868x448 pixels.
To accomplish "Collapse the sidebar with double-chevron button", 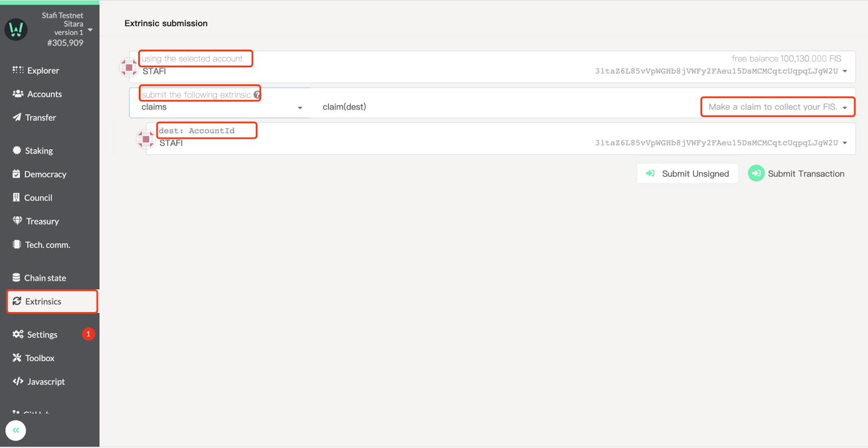I will 16,431.
